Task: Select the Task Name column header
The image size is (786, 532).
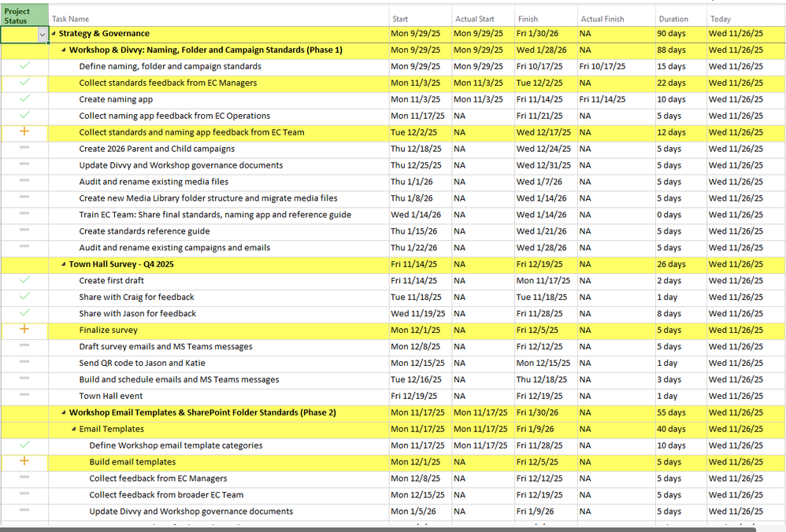Action: (219, 16)
